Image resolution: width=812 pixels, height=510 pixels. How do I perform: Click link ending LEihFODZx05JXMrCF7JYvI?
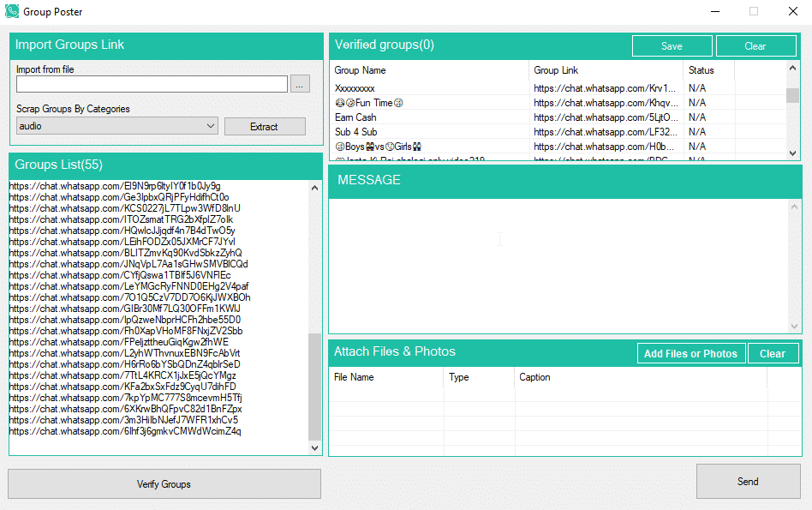122,242
